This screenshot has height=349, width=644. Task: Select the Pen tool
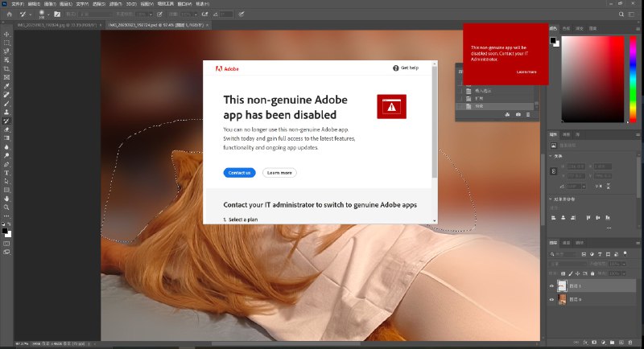point(6,164)
